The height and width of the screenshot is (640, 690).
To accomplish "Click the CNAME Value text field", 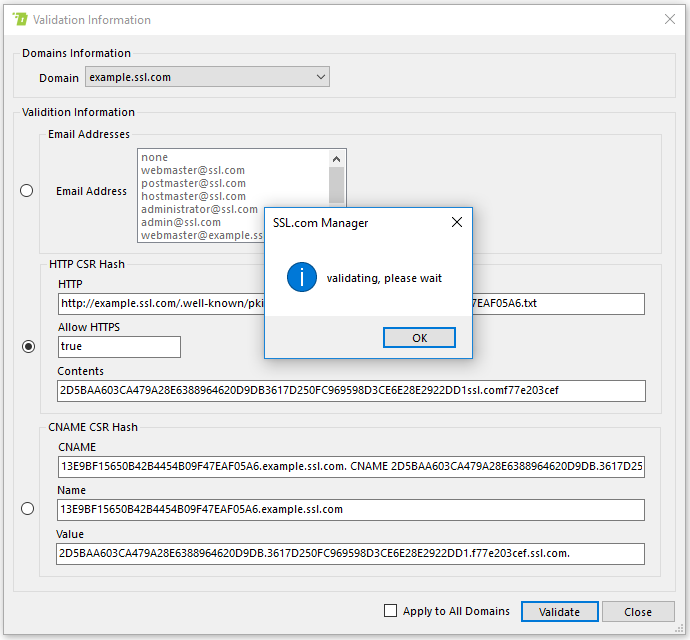I will [351, 554].
